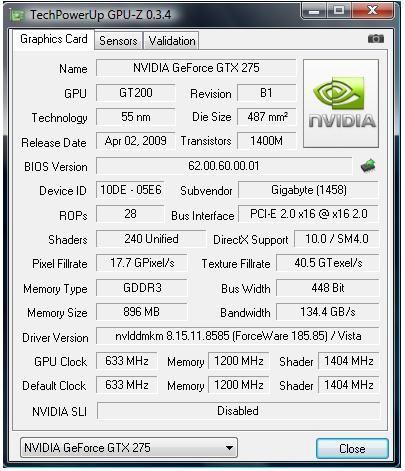Click the Shaders field 240 Unified
The image size is (405, 471).
151,239
